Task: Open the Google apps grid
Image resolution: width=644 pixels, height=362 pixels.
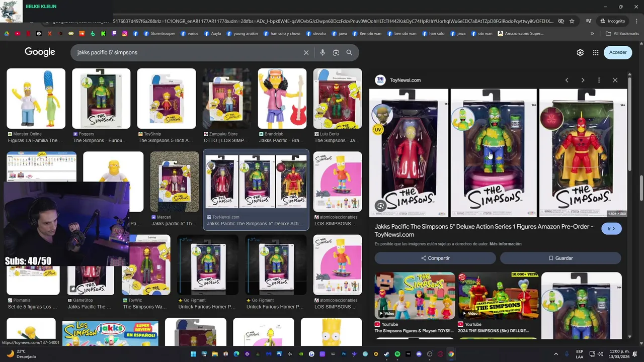Action: pyautogui.click(x=596, y=52)
